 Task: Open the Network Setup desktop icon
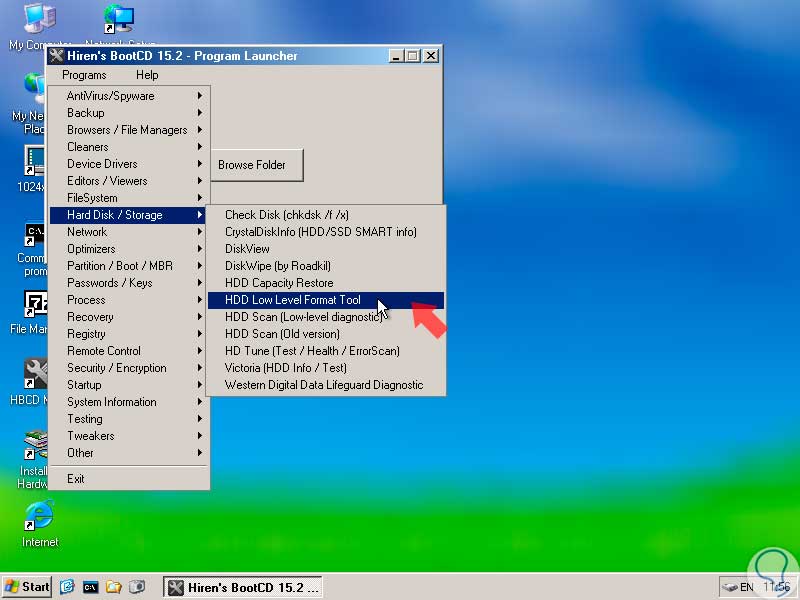click(119, 19)
